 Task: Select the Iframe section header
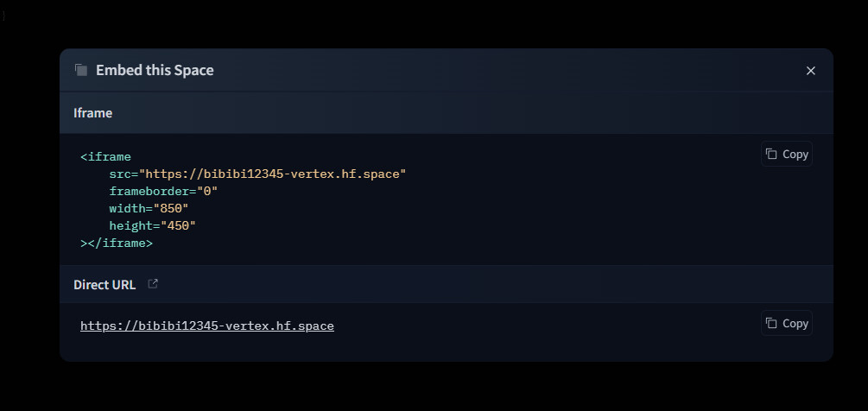pyautogui.click(x=93, y=113)
